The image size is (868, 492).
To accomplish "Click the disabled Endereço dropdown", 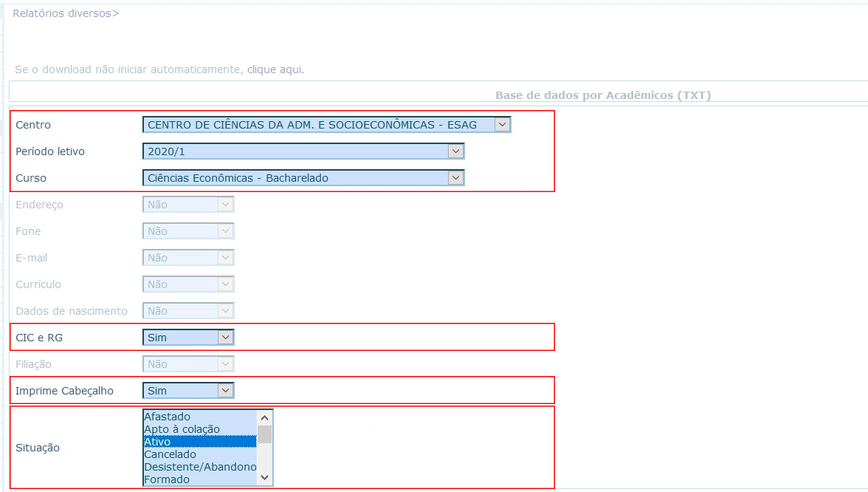I will [x=188, y=205].
